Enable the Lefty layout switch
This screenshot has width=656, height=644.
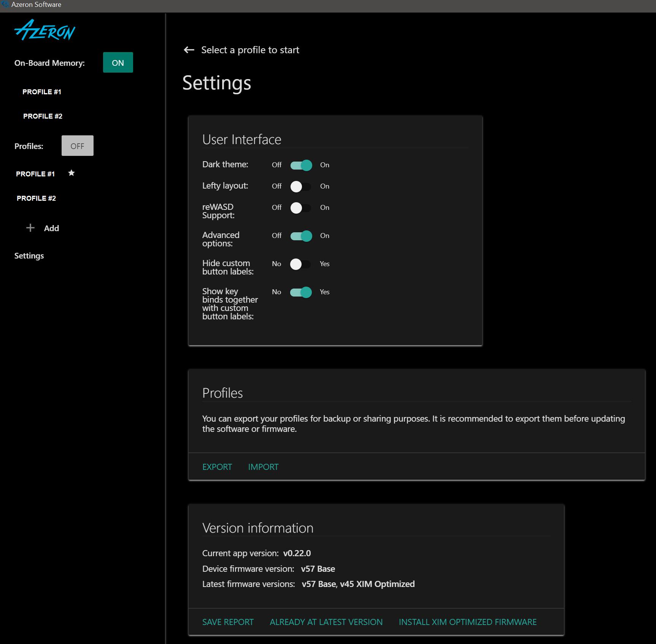(301, 186)
